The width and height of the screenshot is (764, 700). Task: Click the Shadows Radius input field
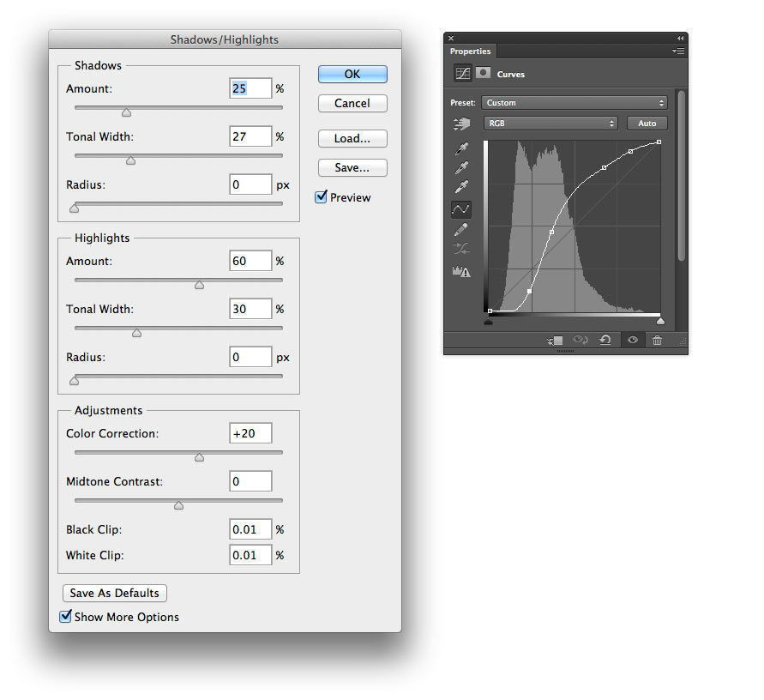pos(250,184)
